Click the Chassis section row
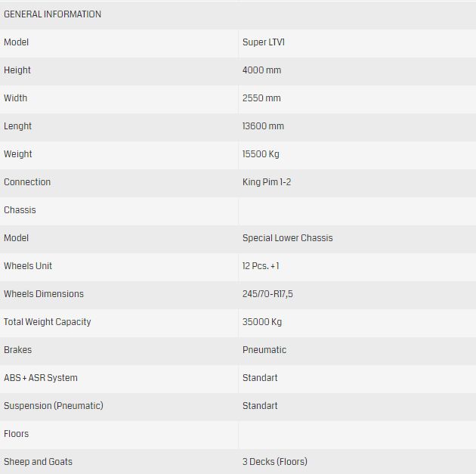 pyautogui.click(x=20, y=210)
